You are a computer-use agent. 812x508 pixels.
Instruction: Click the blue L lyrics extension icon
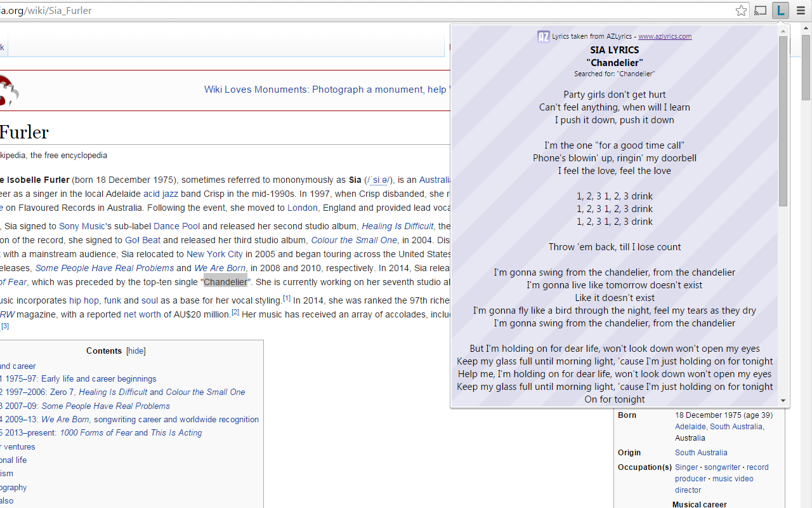[x=780, y=11]
